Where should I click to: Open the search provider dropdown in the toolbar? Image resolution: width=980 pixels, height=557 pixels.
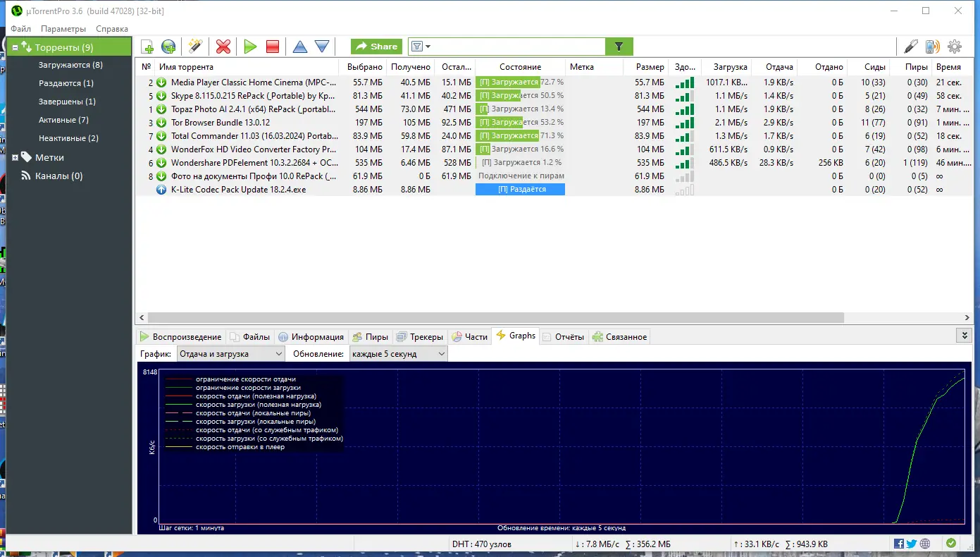(421, 47)
